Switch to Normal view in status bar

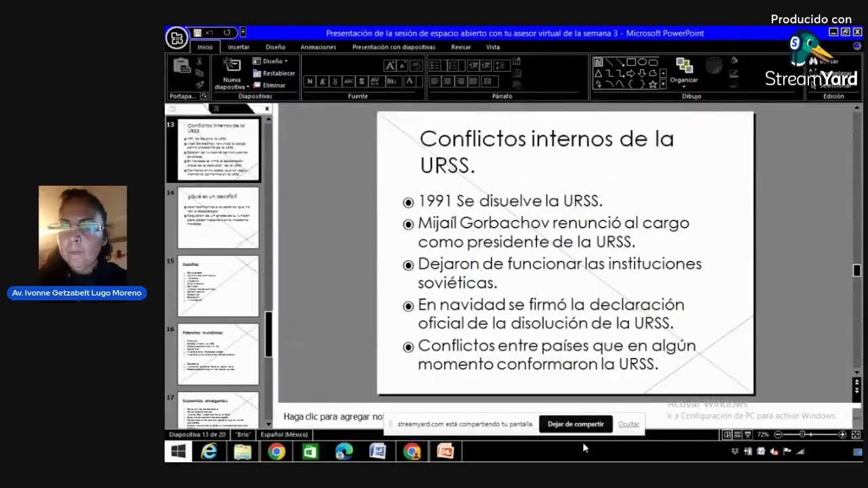click(728, 434)
